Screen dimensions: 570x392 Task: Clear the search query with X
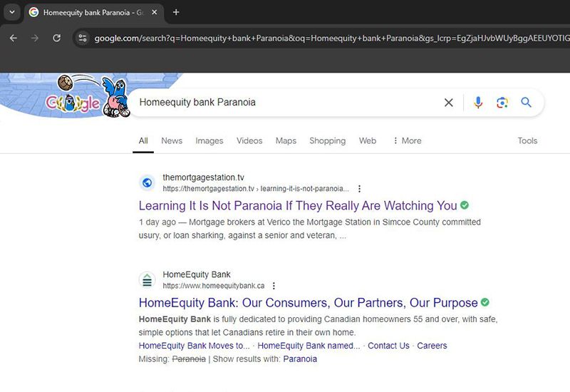click(x=449, y=103)
